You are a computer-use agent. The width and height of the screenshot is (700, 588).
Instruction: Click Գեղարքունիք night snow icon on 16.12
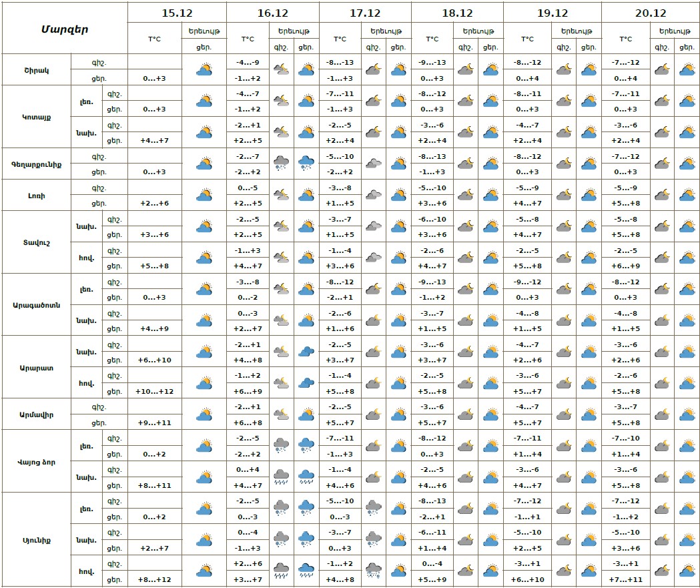pyautogui.click(x=282, y=164)
